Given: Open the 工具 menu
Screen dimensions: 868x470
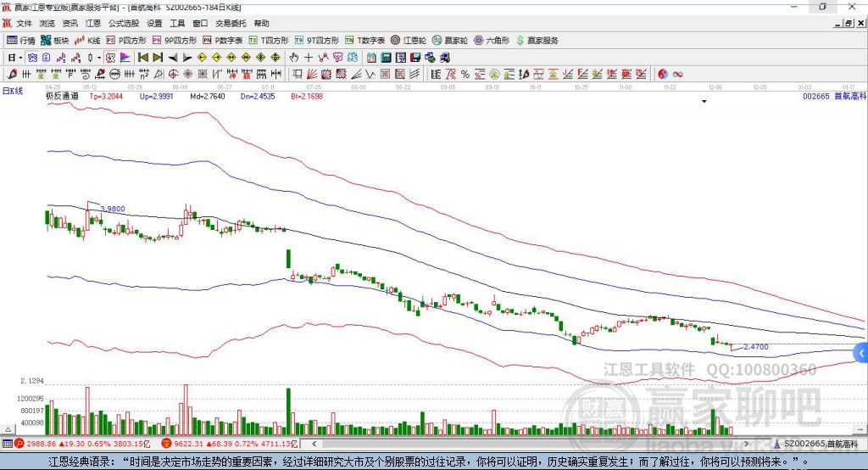Looking at the screenshot, I should 177,23.
